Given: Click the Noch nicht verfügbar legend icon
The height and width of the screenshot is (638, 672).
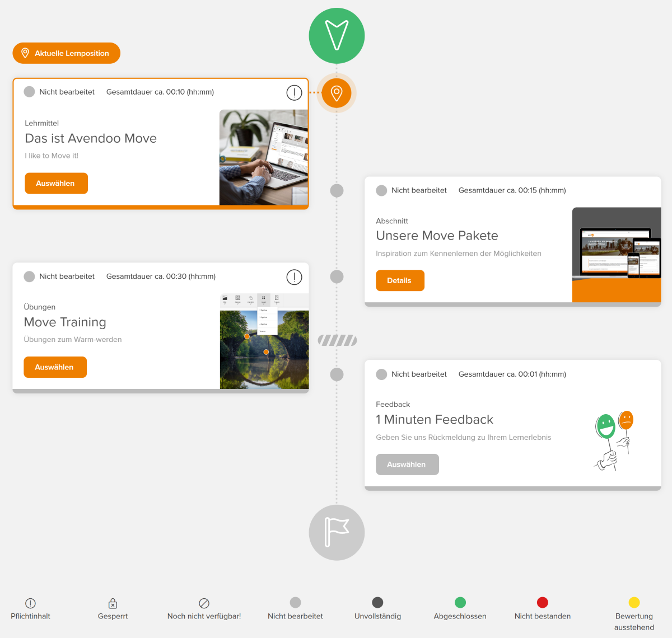Looking at the screenshot, I should (204, 603).
